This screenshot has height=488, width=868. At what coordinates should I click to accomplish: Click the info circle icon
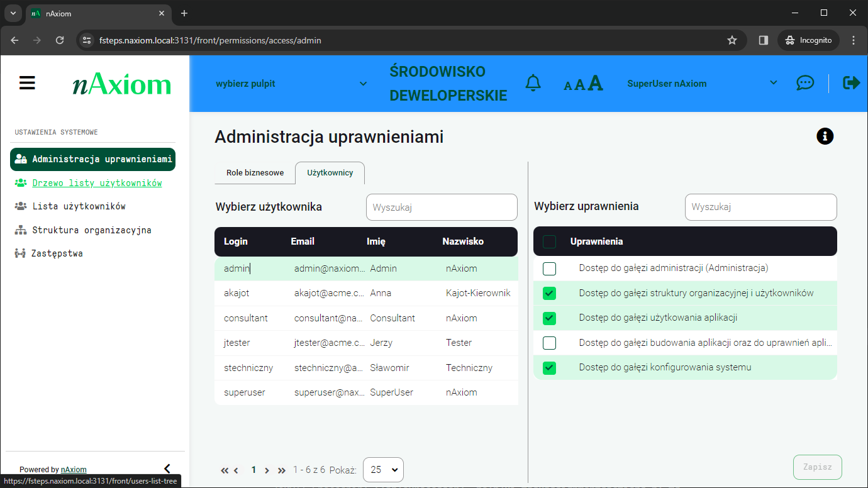(x=825, y=136)
